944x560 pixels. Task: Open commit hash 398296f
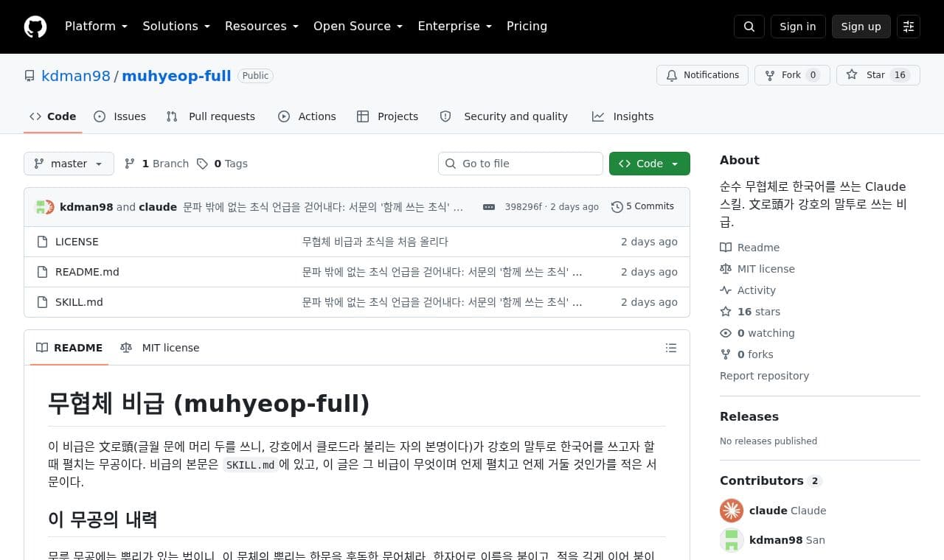pyautogui.click(x=523, y=207)
